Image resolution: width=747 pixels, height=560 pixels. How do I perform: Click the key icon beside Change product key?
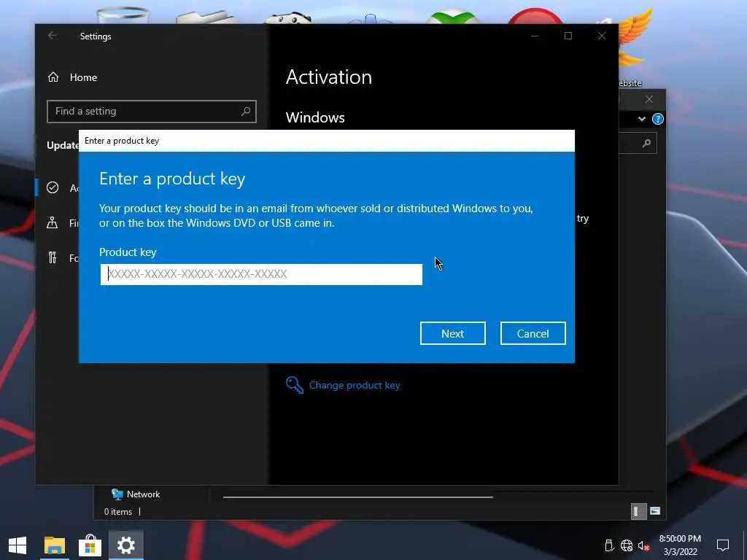[295, 385]
